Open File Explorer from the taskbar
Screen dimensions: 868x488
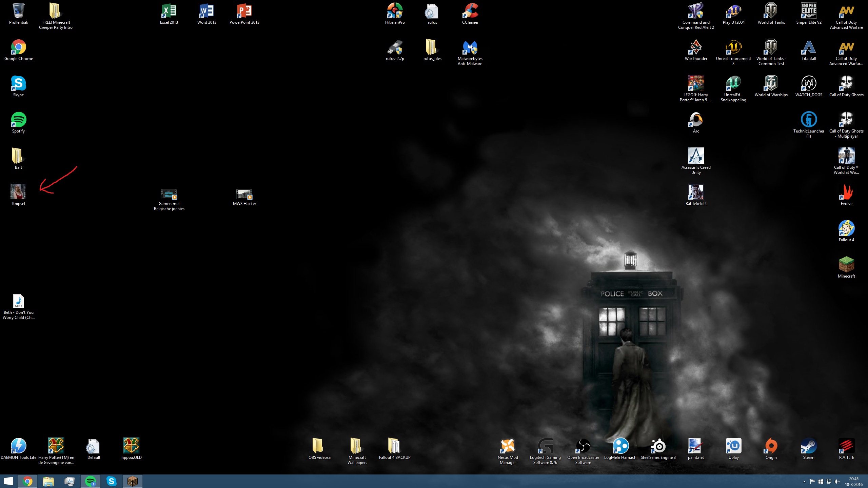point(48,481)
